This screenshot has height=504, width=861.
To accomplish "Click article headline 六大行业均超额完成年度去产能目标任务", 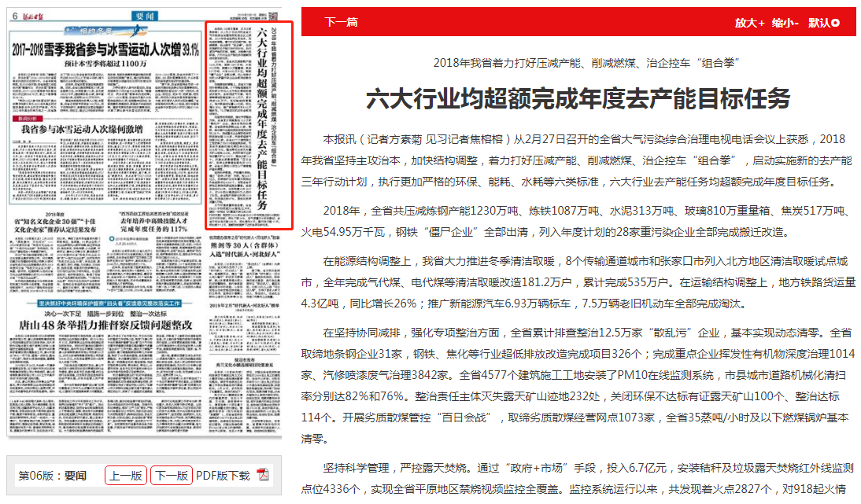I will (578, 99).
